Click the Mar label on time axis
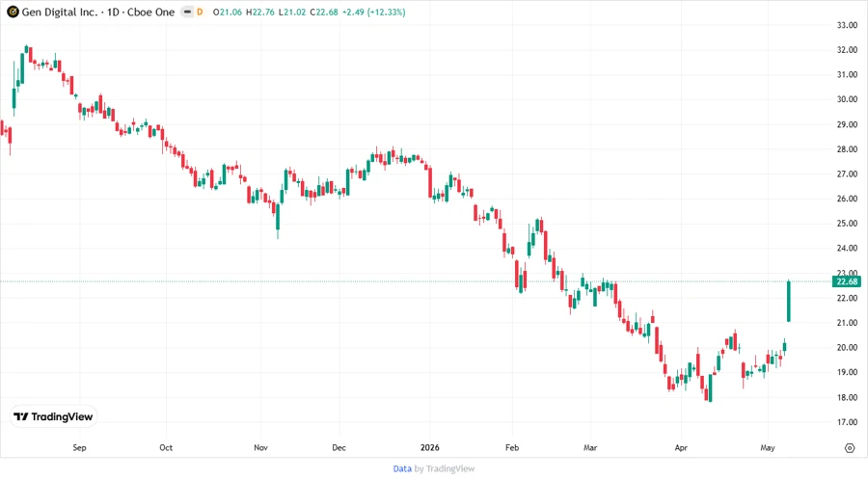The height and width of the screenshot is (480, 868). tap(590, 447)
